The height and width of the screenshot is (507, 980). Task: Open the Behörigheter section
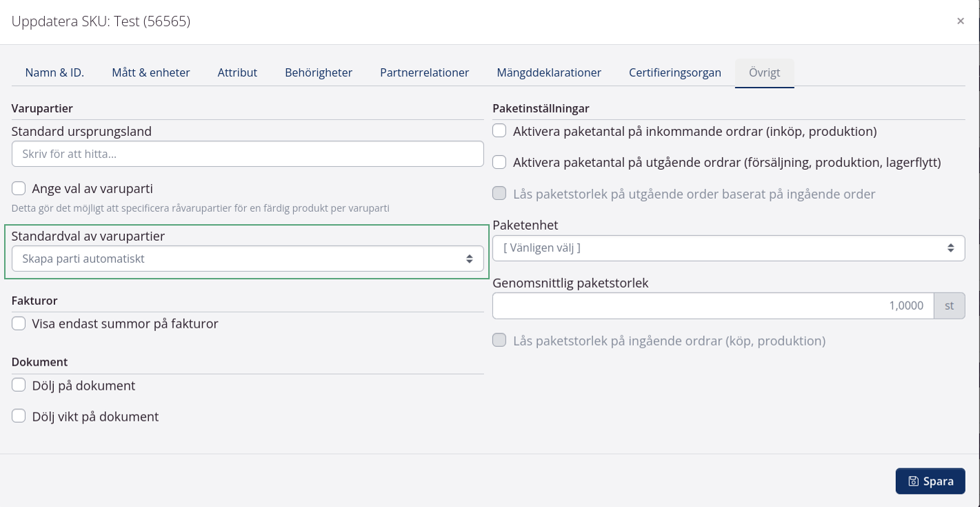coord(318,72)
